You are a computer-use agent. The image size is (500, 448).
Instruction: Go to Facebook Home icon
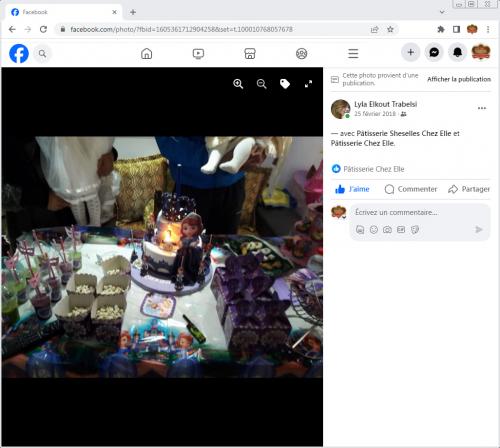point(147,53)
